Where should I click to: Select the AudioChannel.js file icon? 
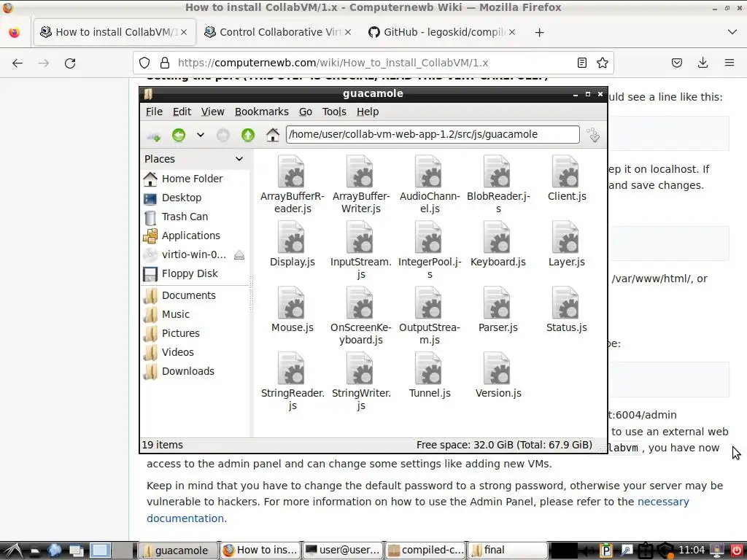429,172
